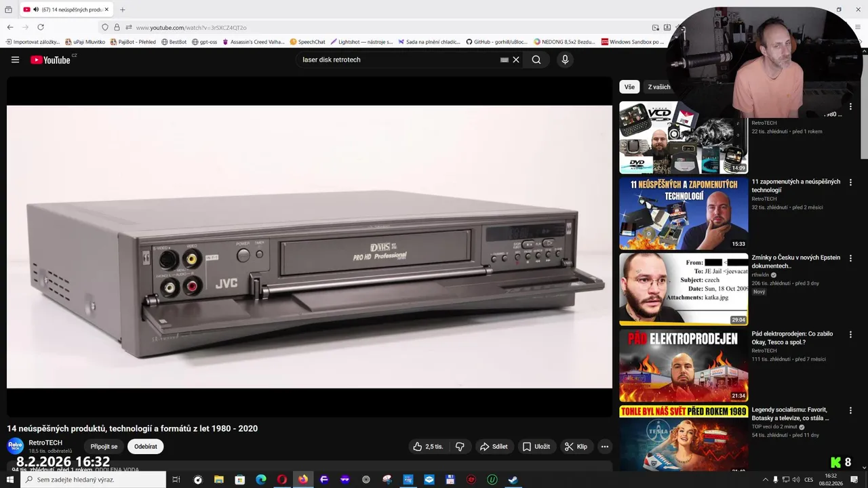Open File Explorer from the taskbar
Viewport: 868px width, 488px height.
(x=218, y=480)
